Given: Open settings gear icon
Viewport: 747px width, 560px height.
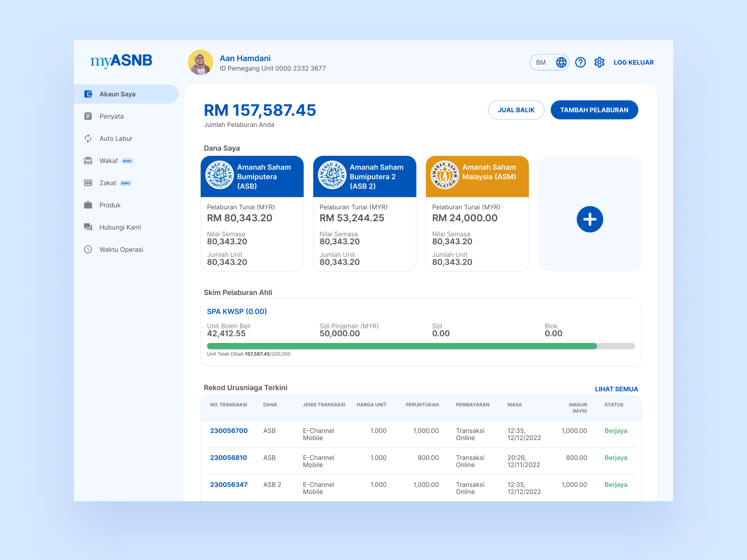Looking at the screenshot, I should click(599, 63).
